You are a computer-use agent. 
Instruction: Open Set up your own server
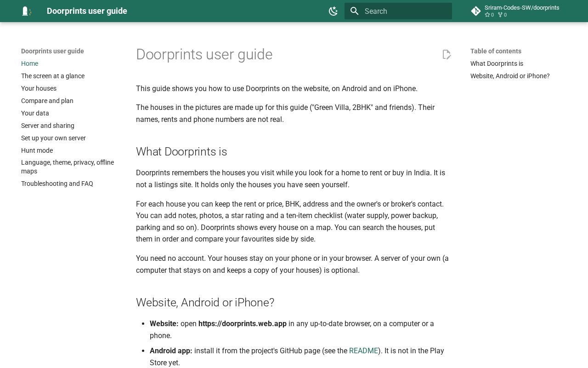point(53,138)
